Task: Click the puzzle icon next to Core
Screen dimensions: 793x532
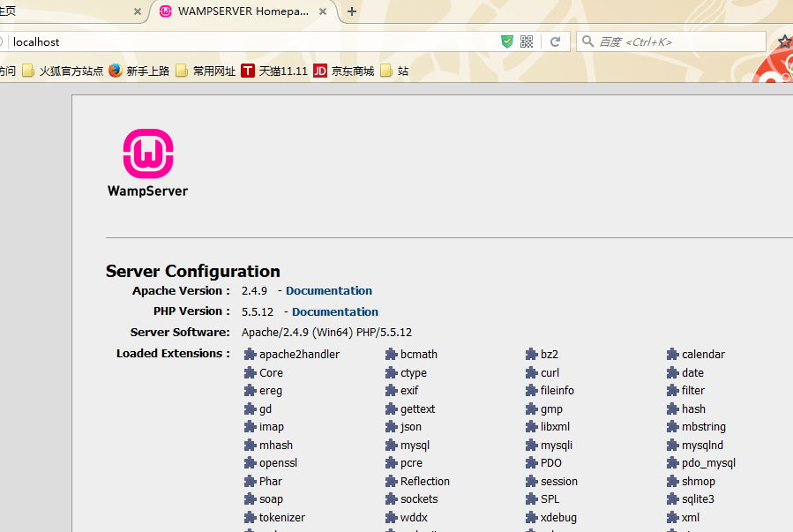Action: pyautogui.click(x=250, y=372)
